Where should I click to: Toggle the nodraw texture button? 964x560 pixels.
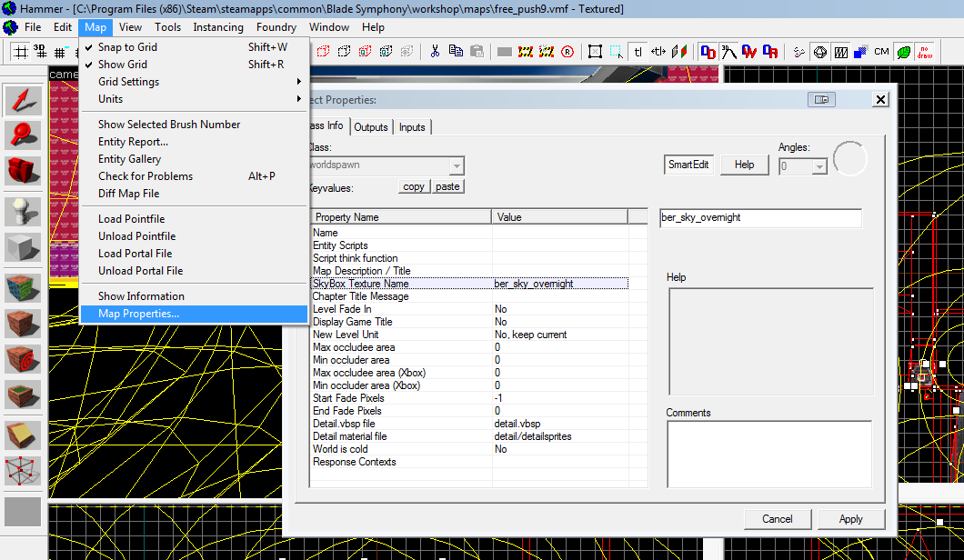(x=925, y=52)
